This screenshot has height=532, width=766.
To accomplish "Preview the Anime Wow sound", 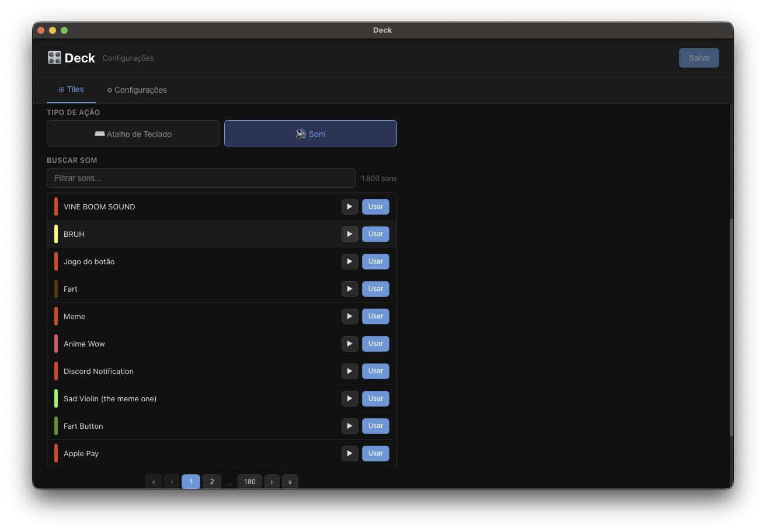I will [350, 344].
